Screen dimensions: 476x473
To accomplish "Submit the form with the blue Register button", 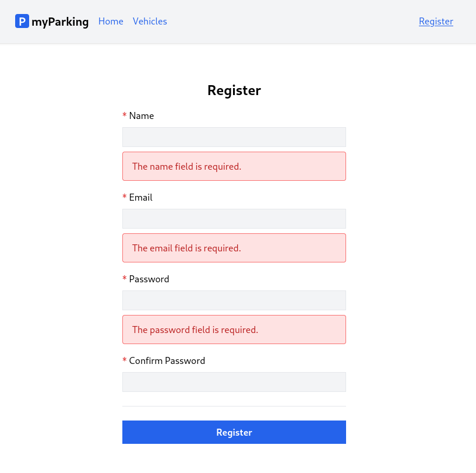I will [234, 432].
